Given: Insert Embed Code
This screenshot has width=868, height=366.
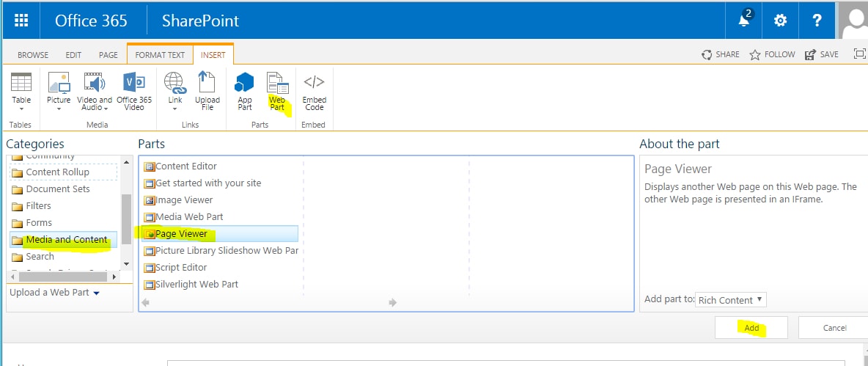Looking at the screenshot, I should coord(314,92).
